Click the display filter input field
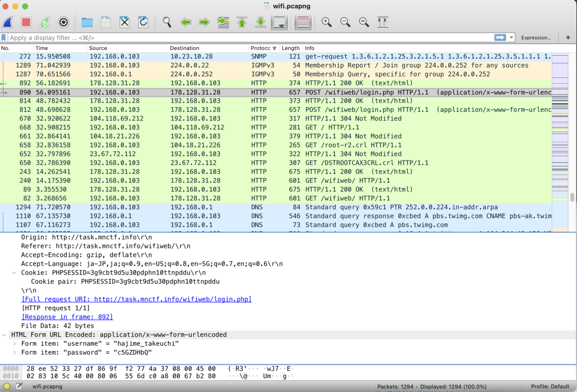This screenshot has height=392, width=577. tap(250, 37)
